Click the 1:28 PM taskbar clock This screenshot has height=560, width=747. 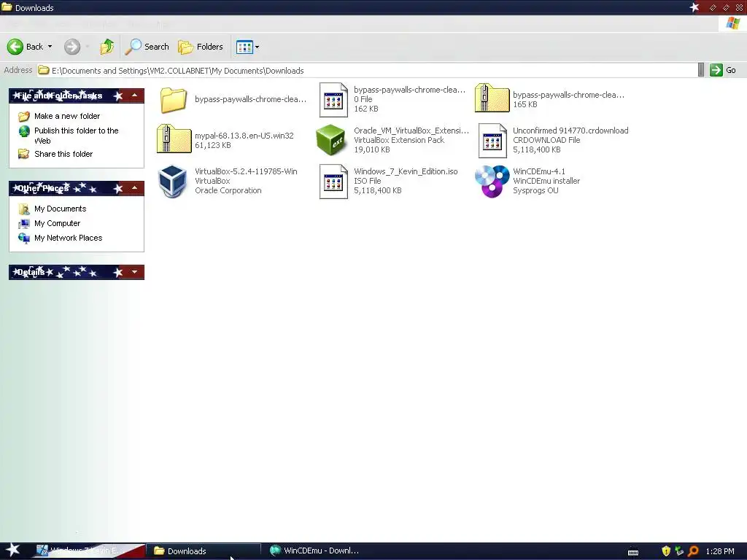point(720,551)
